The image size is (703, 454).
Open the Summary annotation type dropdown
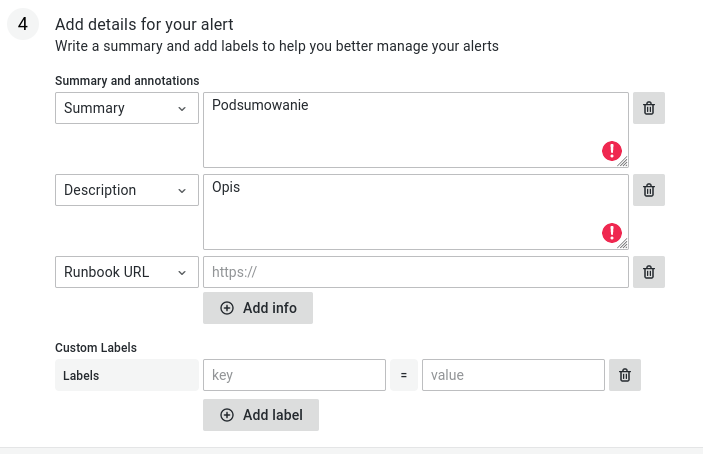click(x=127, y=108)
